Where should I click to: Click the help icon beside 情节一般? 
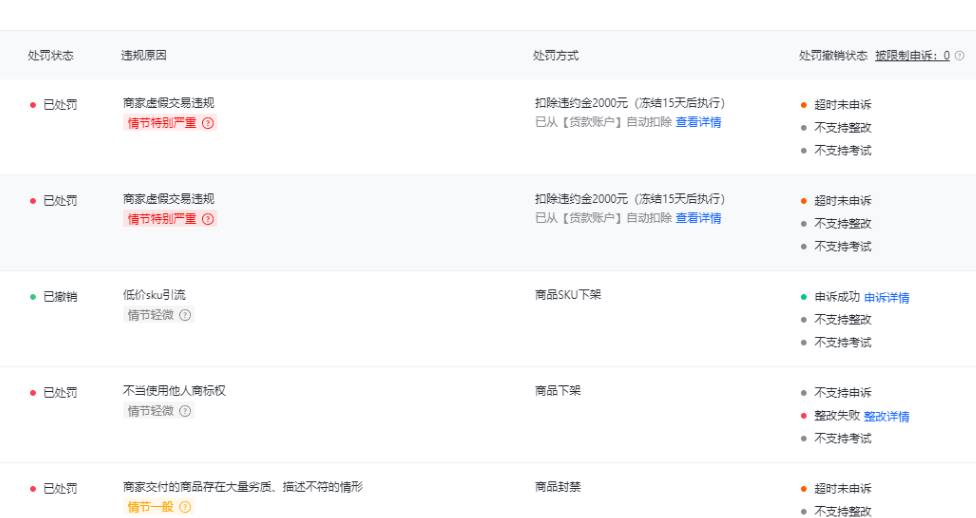[185, 507]
